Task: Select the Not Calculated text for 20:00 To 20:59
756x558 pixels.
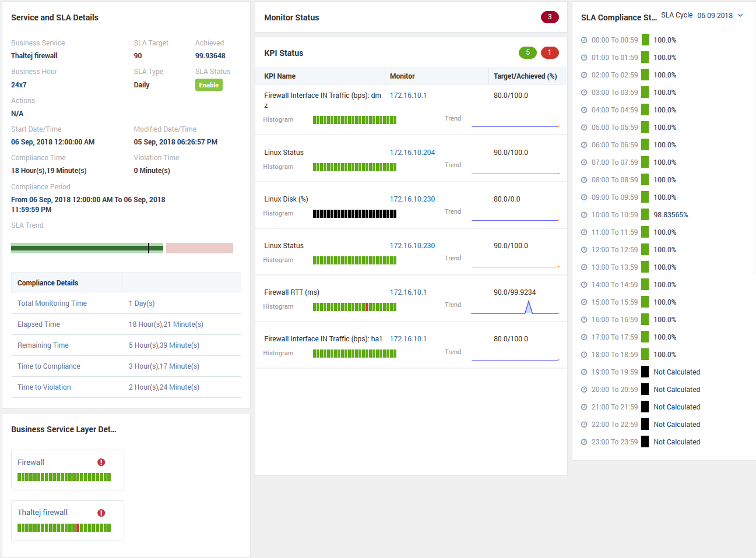Action: 677,390
